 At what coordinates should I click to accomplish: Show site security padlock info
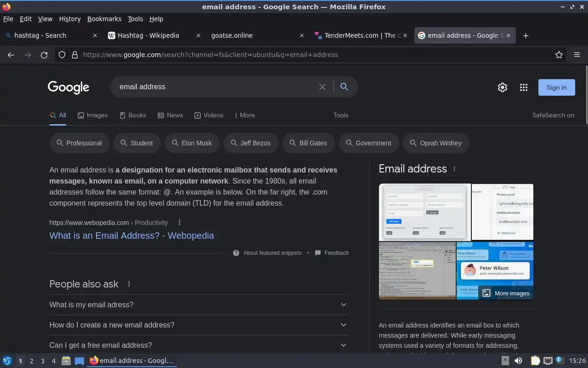(x=75, y=55)
